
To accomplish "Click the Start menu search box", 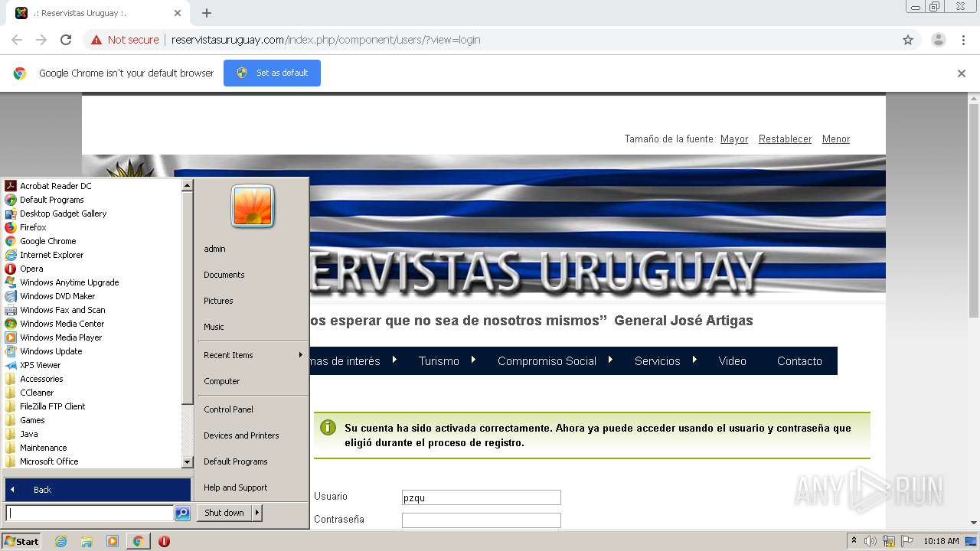I will 90,514.
